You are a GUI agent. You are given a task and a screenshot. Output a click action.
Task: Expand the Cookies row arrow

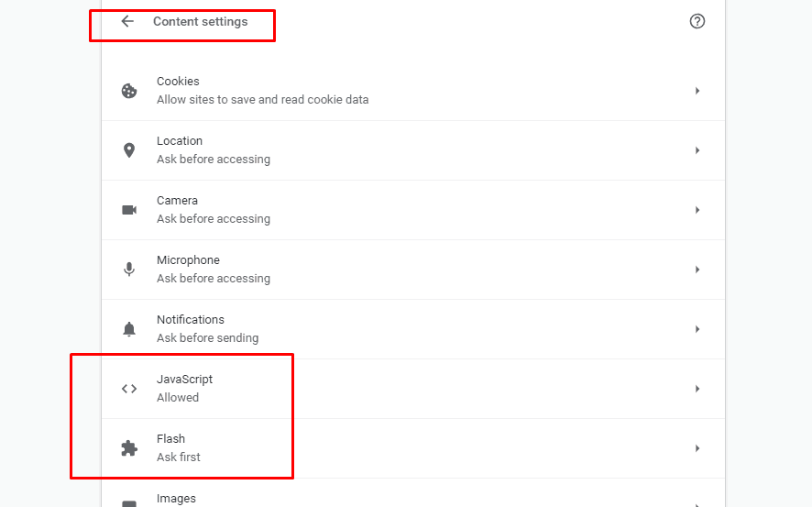(x=697, y=91)
